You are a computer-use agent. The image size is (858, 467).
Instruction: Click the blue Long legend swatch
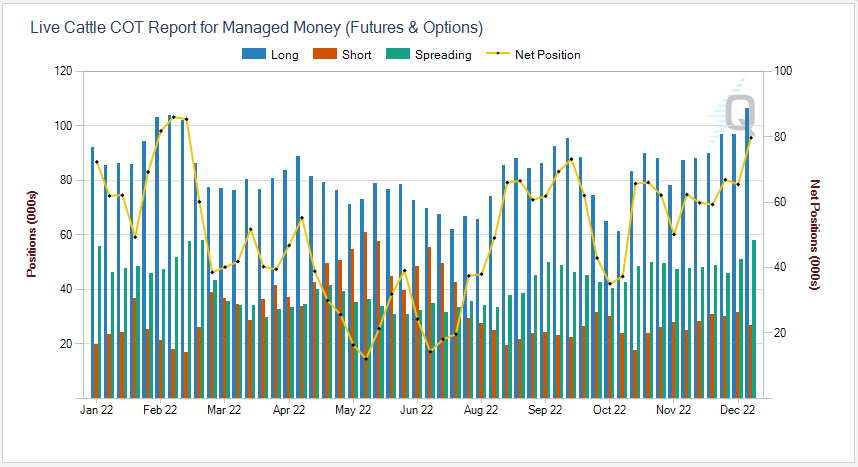tap(254, 54)
